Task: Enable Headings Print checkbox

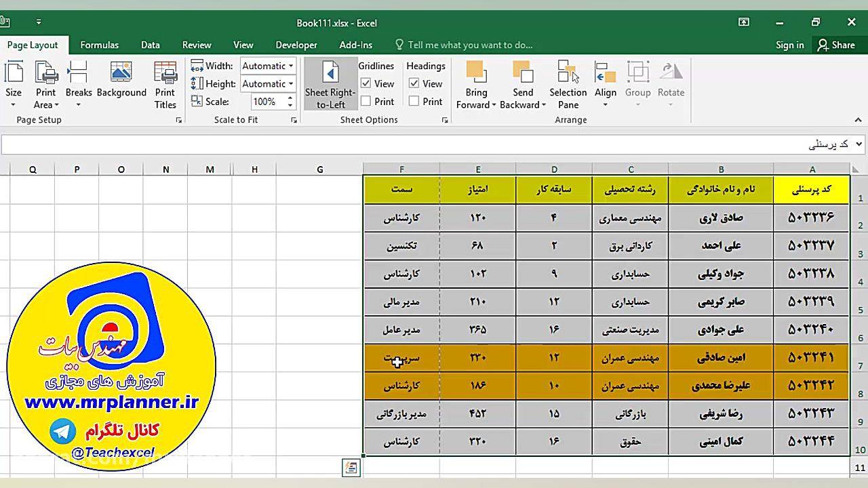Action: (414, 101)
